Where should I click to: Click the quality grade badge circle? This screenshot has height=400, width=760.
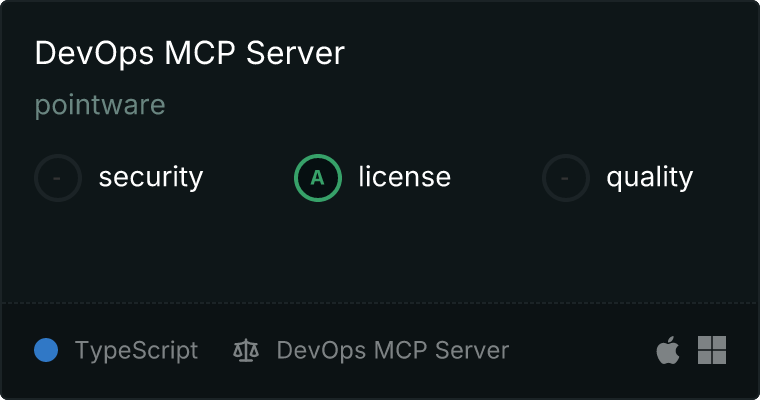point(566,178)
